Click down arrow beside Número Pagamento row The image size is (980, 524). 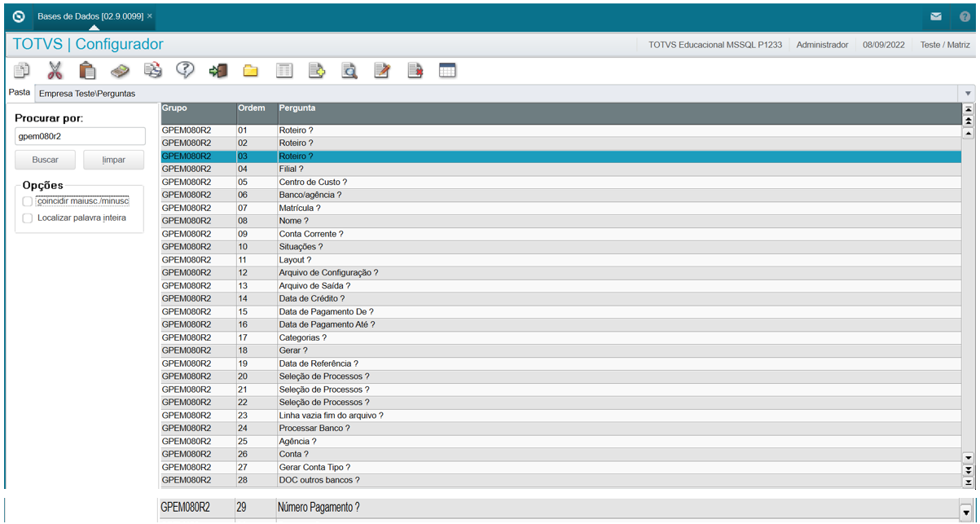pos(965,513)
